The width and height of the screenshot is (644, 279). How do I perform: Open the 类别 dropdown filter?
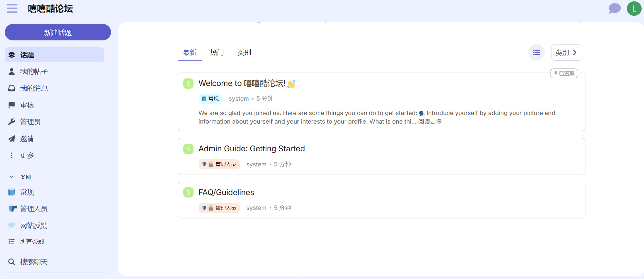click(566, 52)
